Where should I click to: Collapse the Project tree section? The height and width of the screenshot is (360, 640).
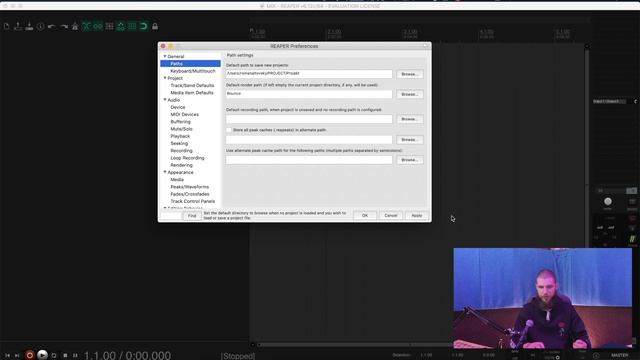pyautogui.click(x=165, y=78)
